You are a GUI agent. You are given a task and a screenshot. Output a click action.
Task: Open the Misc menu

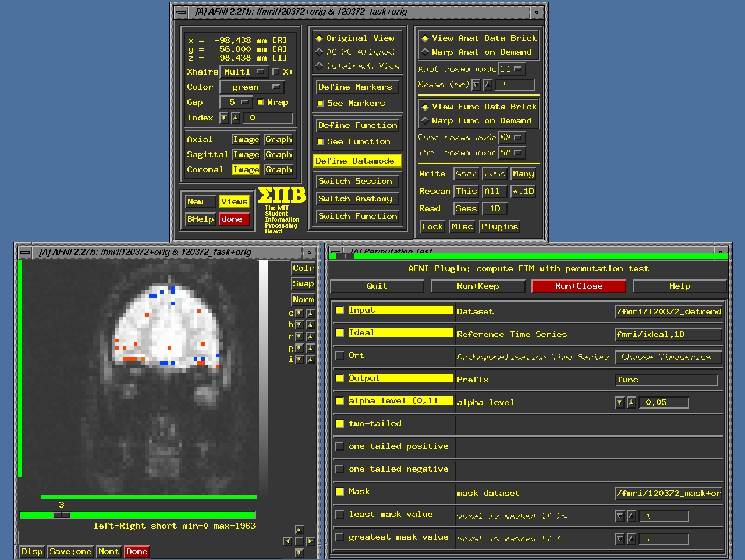tap(462, 227)
